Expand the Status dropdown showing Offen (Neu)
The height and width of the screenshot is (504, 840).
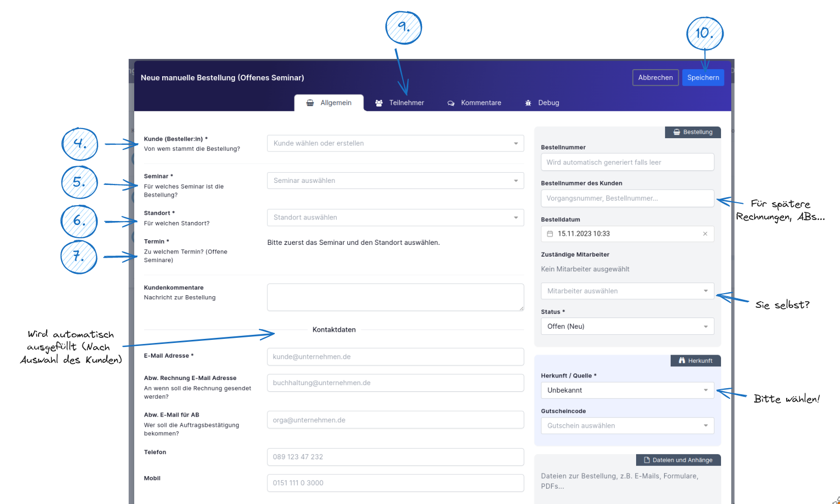coord(627,326)
